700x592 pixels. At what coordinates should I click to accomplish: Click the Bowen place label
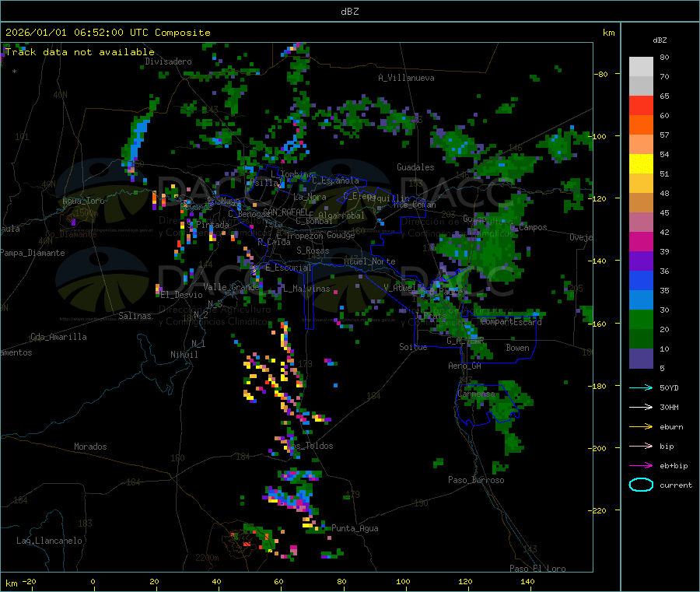pos(517,348)
